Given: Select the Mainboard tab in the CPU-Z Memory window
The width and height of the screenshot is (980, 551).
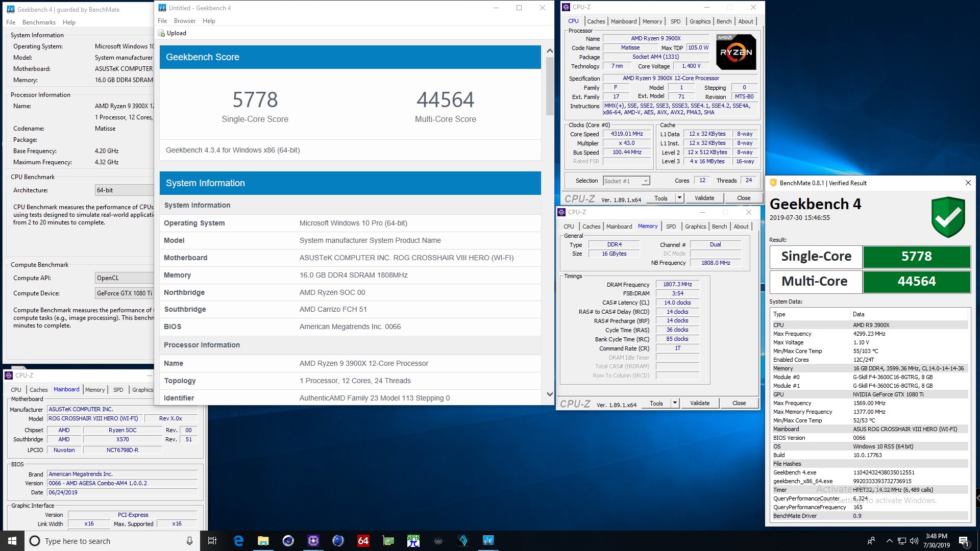Looking at the screenshot, I should pos(619,227).
